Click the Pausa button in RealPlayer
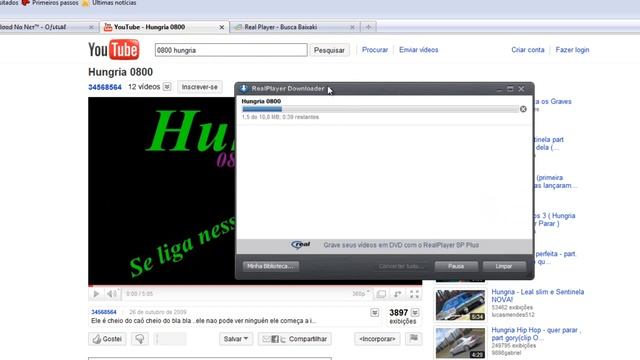640x360 pixels. 456,266
